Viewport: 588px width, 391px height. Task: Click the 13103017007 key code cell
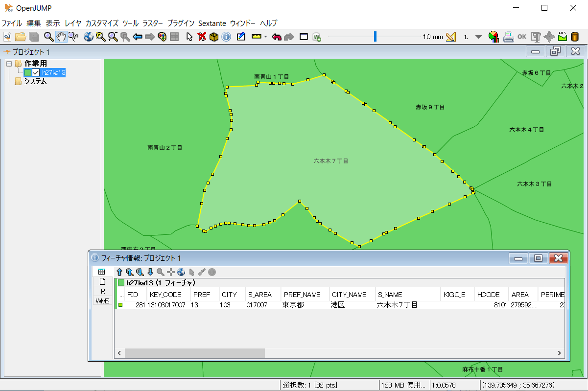click(x=168, y=305)
